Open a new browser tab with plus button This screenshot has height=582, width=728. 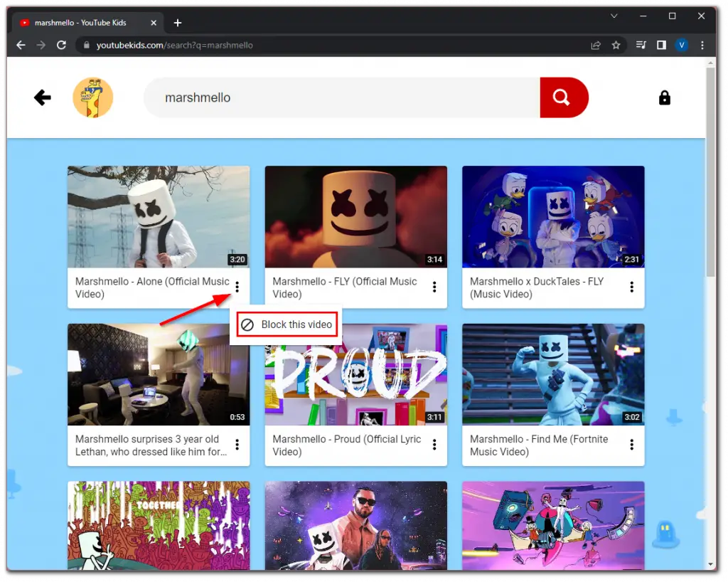point(177,22)
